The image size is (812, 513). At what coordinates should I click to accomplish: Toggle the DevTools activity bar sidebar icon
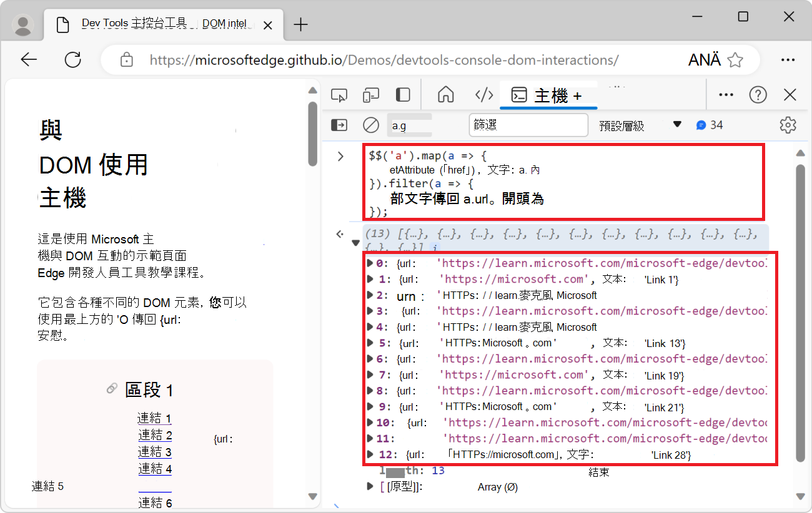[404, 95]
